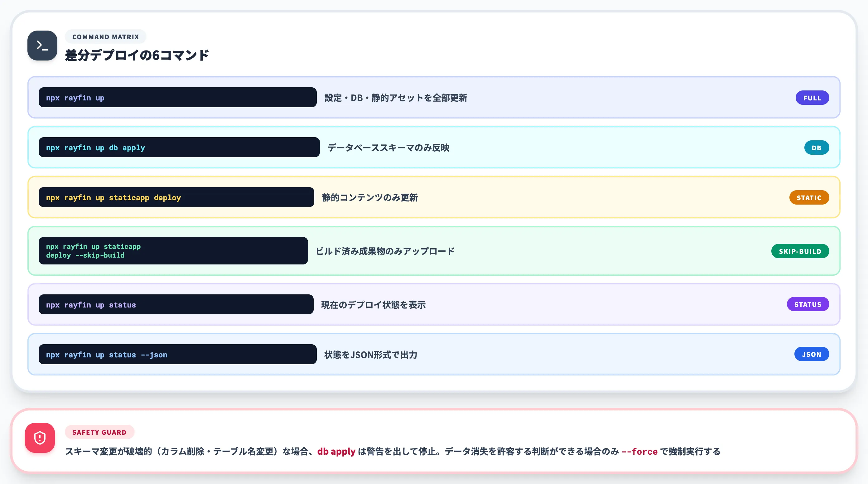Click the text '設定・DB・静的アセットを全部更新'
Image resolution: width=868 pixels, height=484 pixels.
point(396,98)
